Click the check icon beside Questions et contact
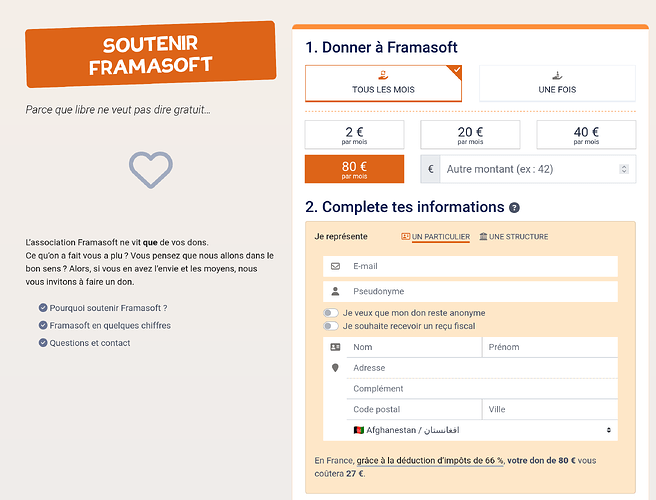This screenshot has height=500, width=656. pyautogui.click(x=43, y=343)
